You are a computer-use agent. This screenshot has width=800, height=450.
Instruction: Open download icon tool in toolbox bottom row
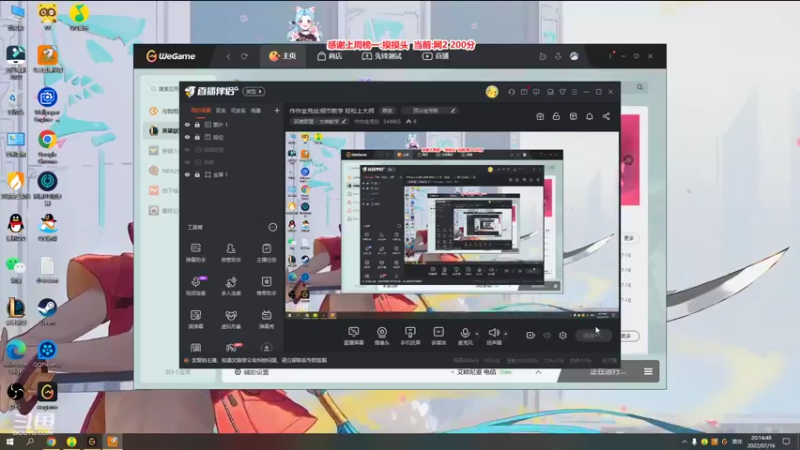click(x=266, y=348)
